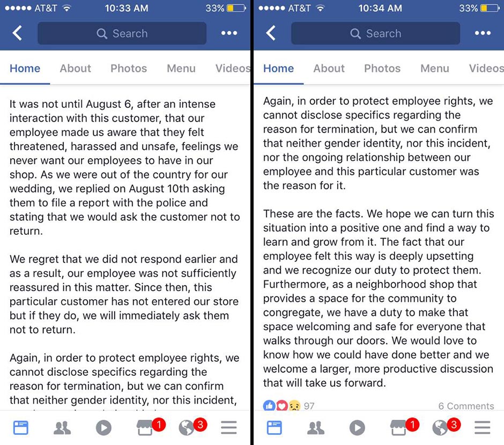The image size is (504, 445).
Task: Open the three-dots menu in left screenshot
Action: pyautogui.click(x=229, y=33)
